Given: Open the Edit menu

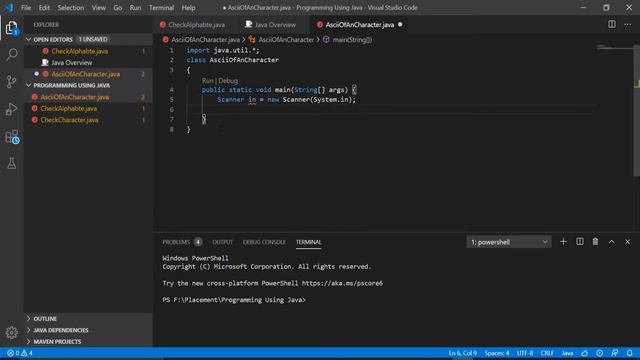Looking at the screenshot, I should (x=44, y=8).
